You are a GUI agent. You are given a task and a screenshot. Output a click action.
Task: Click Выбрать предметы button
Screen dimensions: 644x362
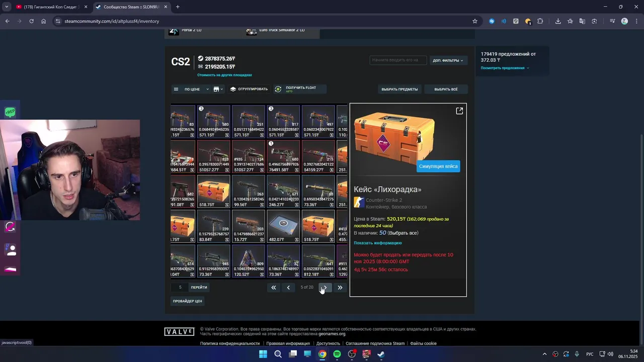pos(399,89)
